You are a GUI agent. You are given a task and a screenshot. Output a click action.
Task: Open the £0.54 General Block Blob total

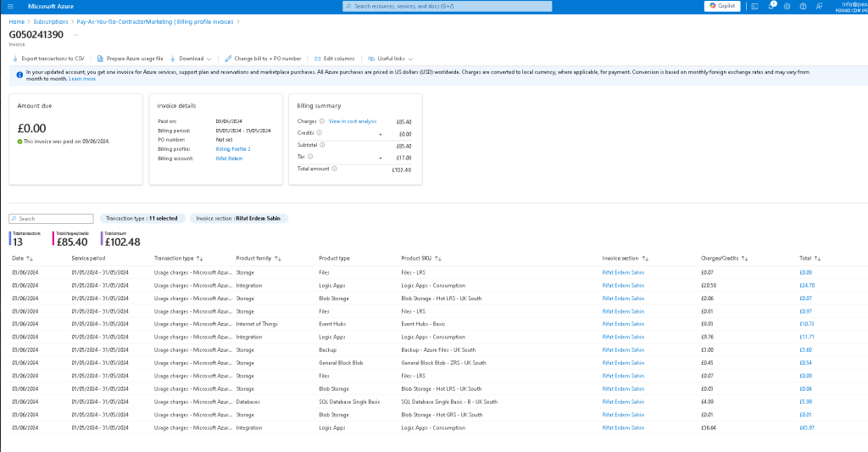[805, 363]
